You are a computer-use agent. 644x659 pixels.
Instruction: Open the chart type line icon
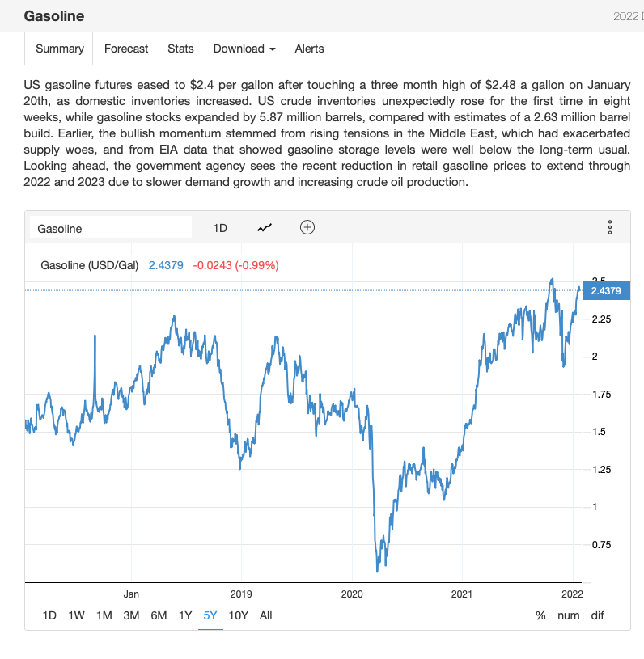265,228
